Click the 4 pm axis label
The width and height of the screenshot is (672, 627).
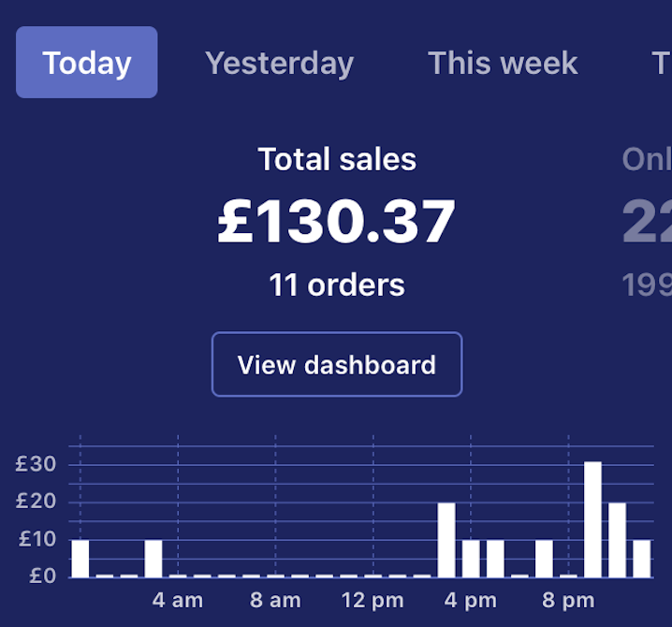(x=470, y=600)
